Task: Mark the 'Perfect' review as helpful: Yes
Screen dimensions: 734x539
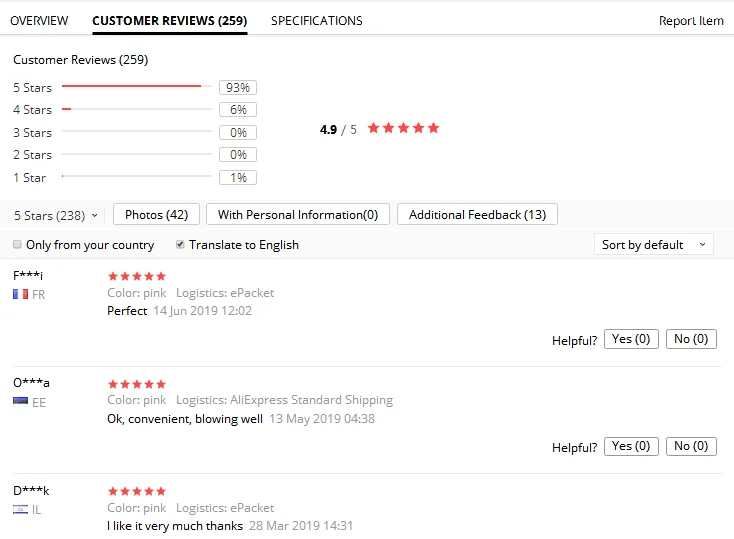Action: pyautogui.click(x=631, y=339)
